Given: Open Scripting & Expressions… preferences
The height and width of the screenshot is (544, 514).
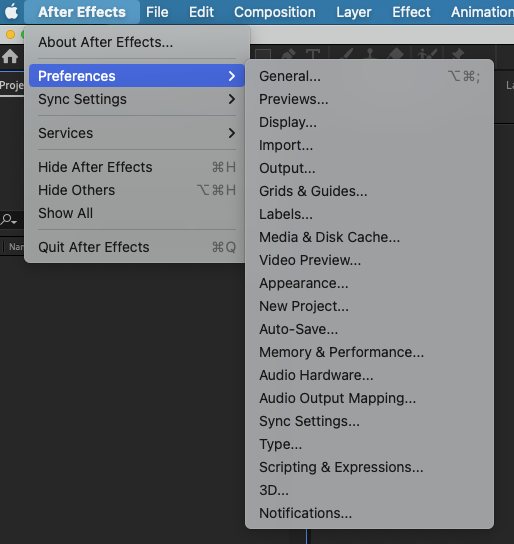Looking at the screenshot, I should pos(369,467).
